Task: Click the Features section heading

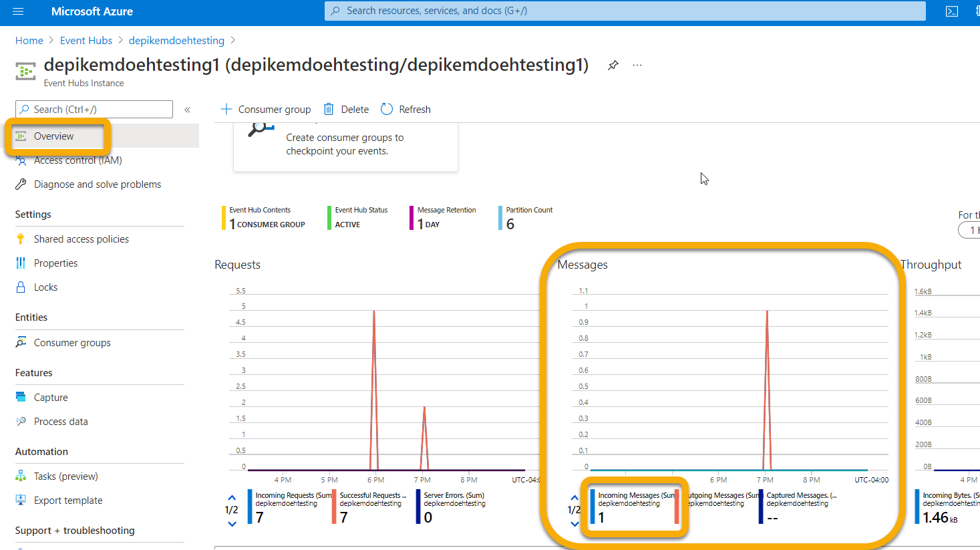Action: tap(34, 373)
